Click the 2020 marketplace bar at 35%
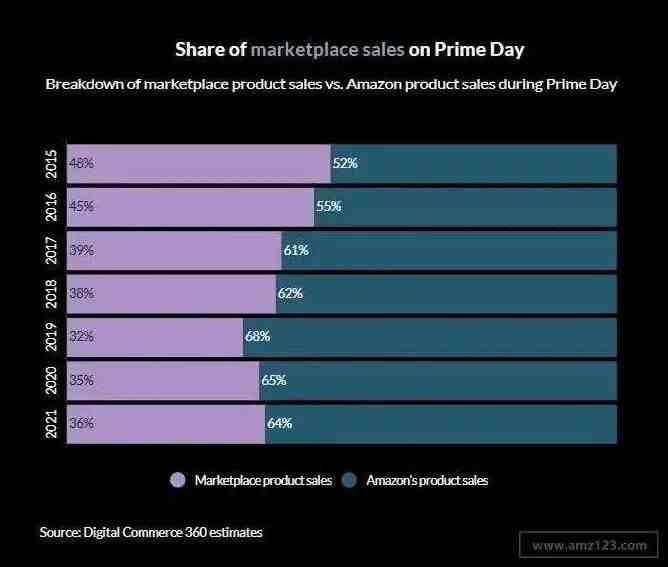Image resolution: width=668 pixels, height=567 pixels. coord(162,380)
